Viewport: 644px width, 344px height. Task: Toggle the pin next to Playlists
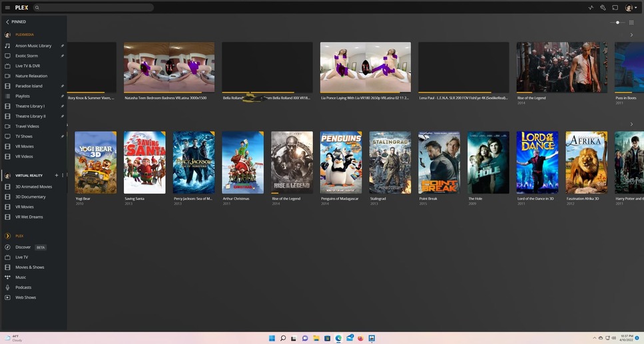coord(63,96)
